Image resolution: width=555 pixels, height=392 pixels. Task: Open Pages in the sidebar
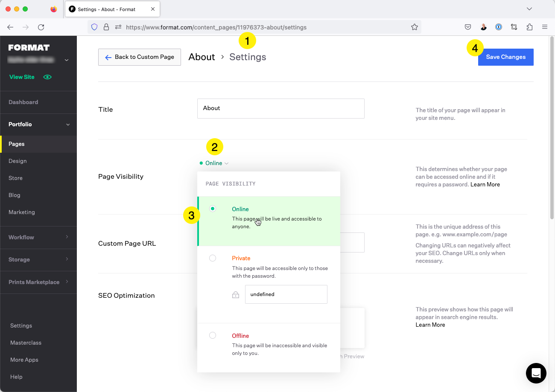pos(38,144)
